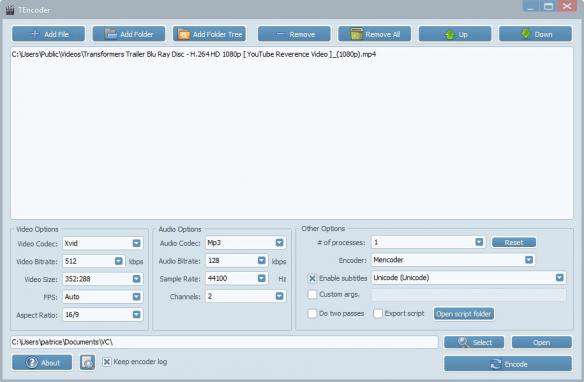Expand the Audio Bitrate dropdown
This screenshot has height=382, width=584.
(x=261, y=261)
